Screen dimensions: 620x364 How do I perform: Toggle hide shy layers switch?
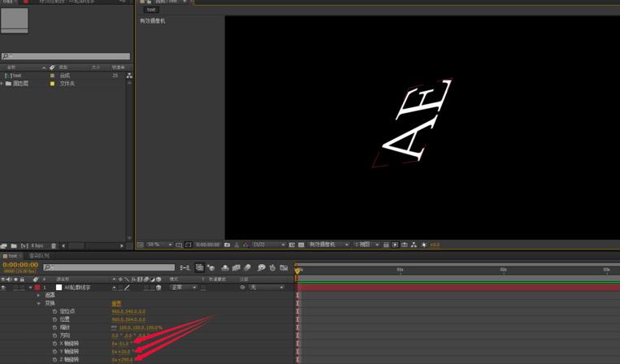[x=225, y=267]
